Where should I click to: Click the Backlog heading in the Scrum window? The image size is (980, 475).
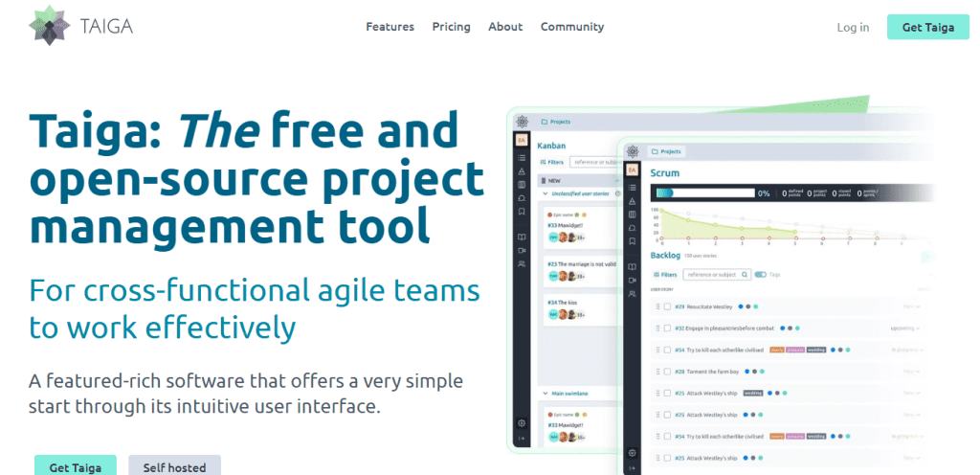pyautogui.click(x=665, y=255)
